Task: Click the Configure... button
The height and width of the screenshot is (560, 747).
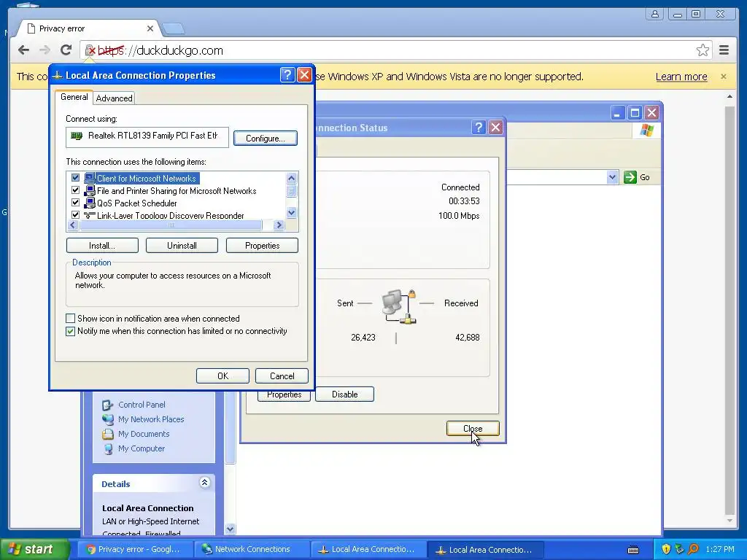Action: pyautogui.click(x=266, y=138)
